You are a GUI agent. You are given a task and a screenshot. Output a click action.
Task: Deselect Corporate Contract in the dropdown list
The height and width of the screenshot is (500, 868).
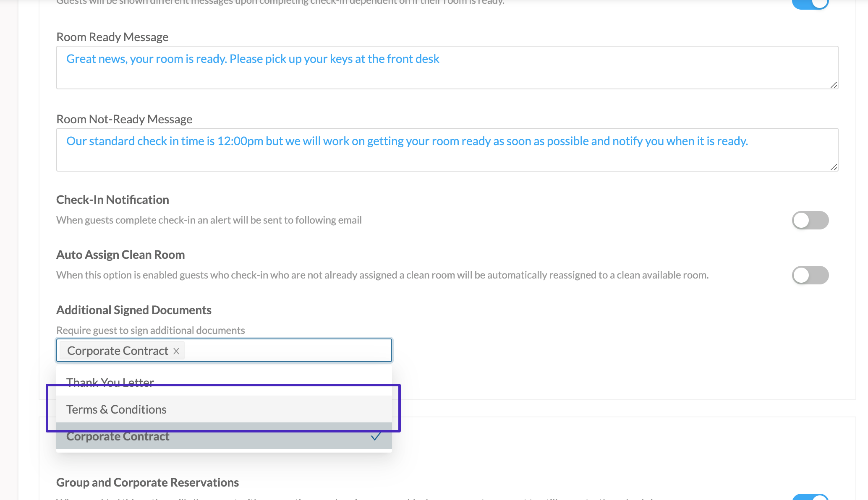click(x=118, y=436)
